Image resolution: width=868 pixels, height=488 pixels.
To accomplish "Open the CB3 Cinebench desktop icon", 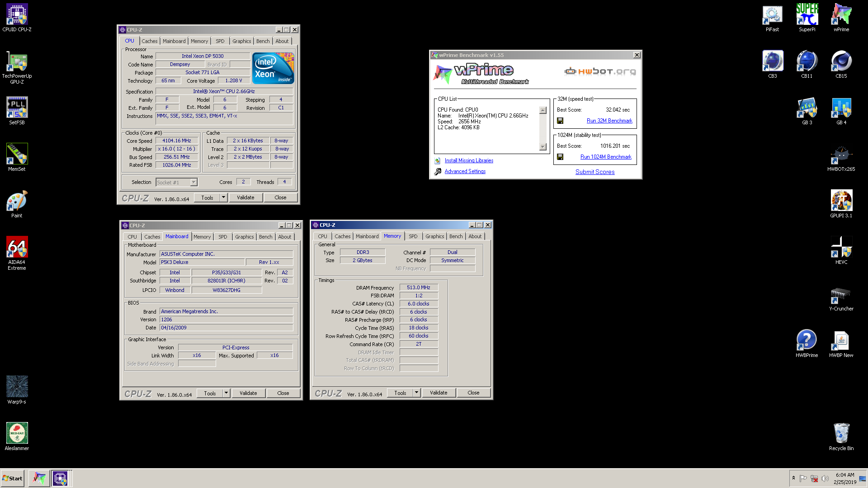I will click(x=772, y=64).
